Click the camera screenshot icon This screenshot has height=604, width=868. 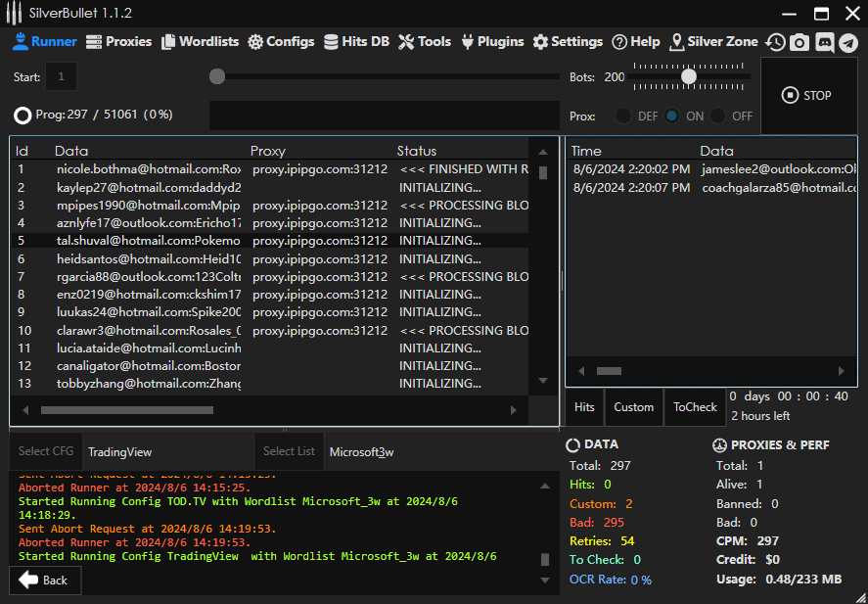[x=799, y=42]
